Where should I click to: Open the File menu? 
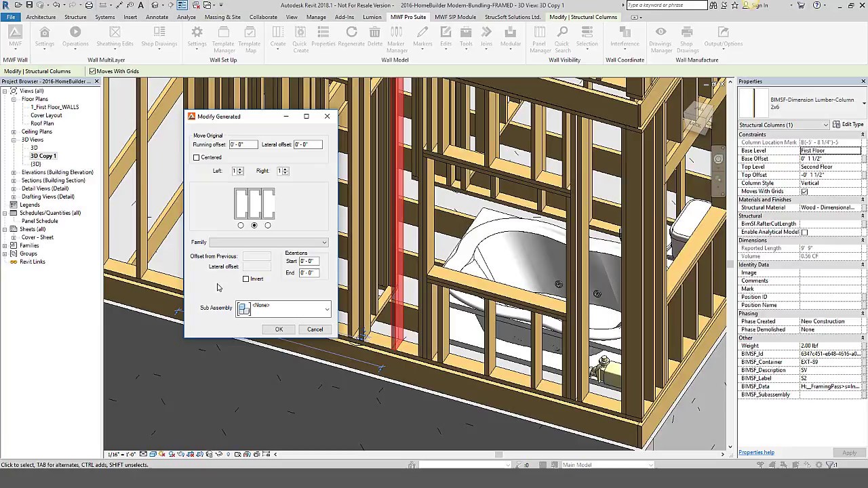tap(11, 17)
